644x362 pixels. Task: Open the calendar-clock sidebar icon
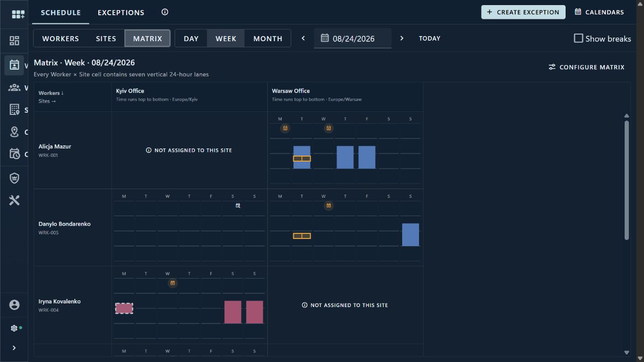[14, 154]
